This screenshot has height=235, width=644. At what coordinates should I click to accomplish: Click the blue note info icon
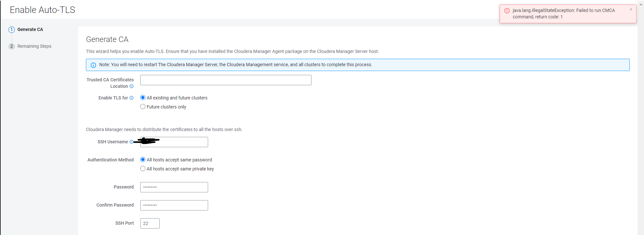pos(93,65)
